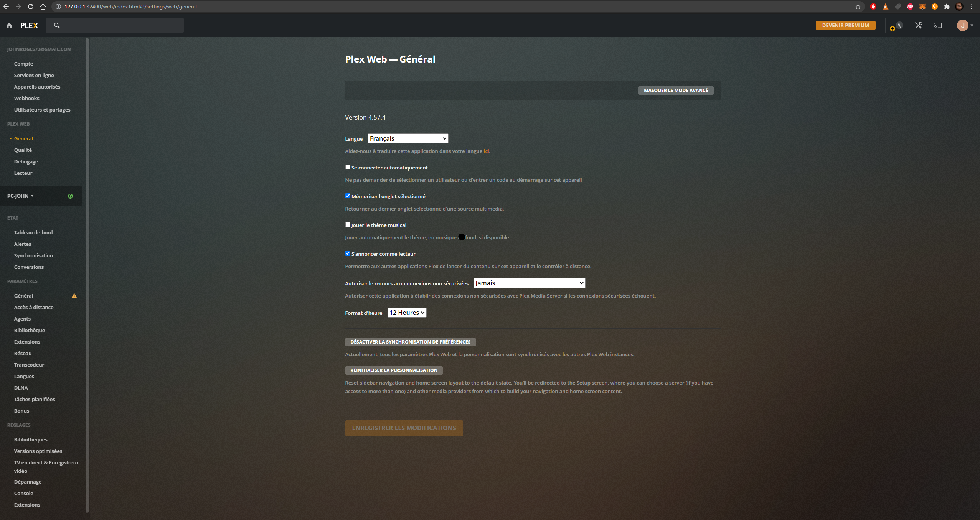Open the browser extensions puzzle icon

pos(947,7)
